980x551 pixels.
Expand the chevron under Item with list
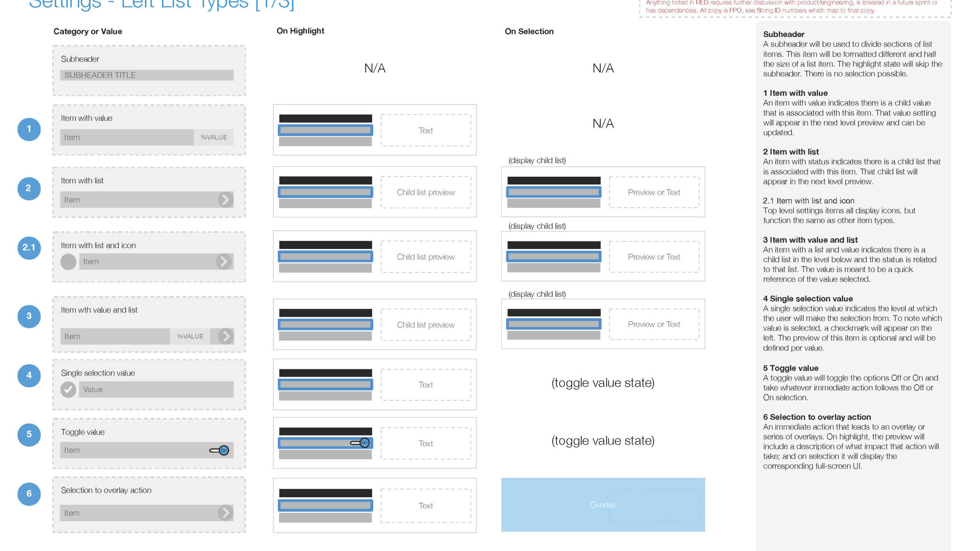tap(225, 200)
